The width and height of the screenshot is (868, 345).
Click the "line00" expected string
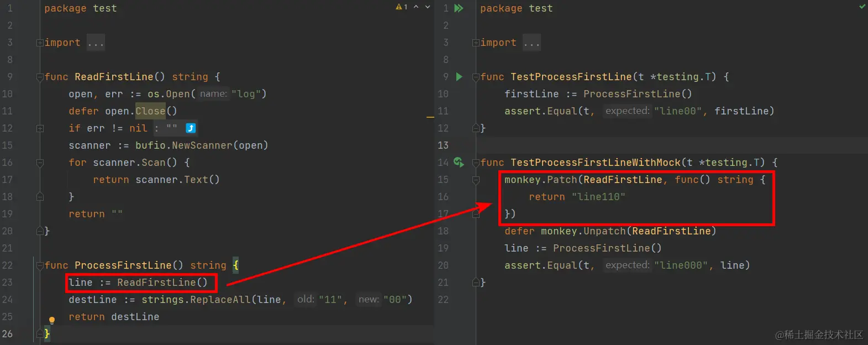(x=678, y=111)
